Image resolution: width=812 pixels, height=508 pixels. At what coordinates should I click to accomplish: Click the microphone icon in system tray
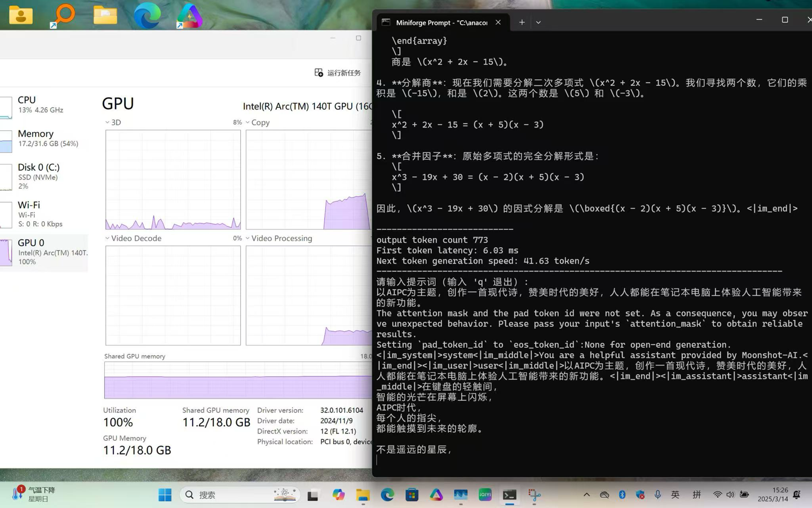(x=657, y=494)
